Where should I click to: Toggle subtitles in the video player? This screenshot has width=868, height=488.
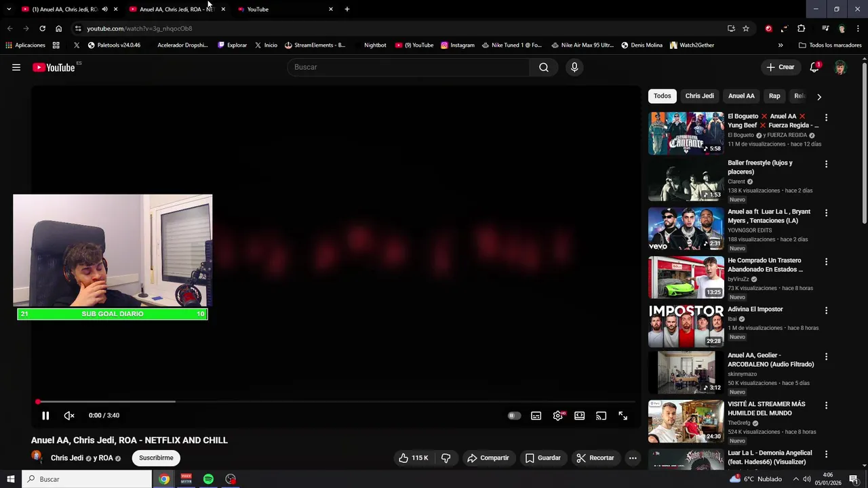coord(536,415)
